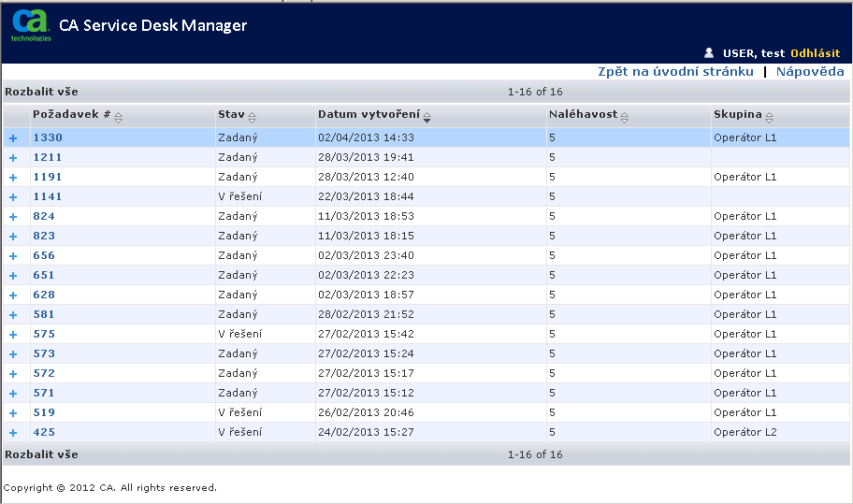The width and height of the screenshot is (853, 504).
Task: Open request number 628
Action: click(x=44, y=295)
